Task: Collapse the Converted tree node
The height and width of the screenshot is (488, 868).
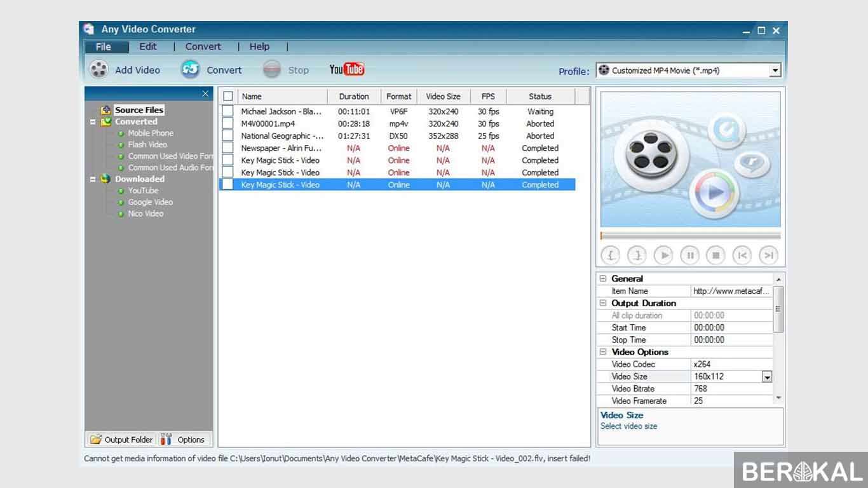Action: coord(93,121)
